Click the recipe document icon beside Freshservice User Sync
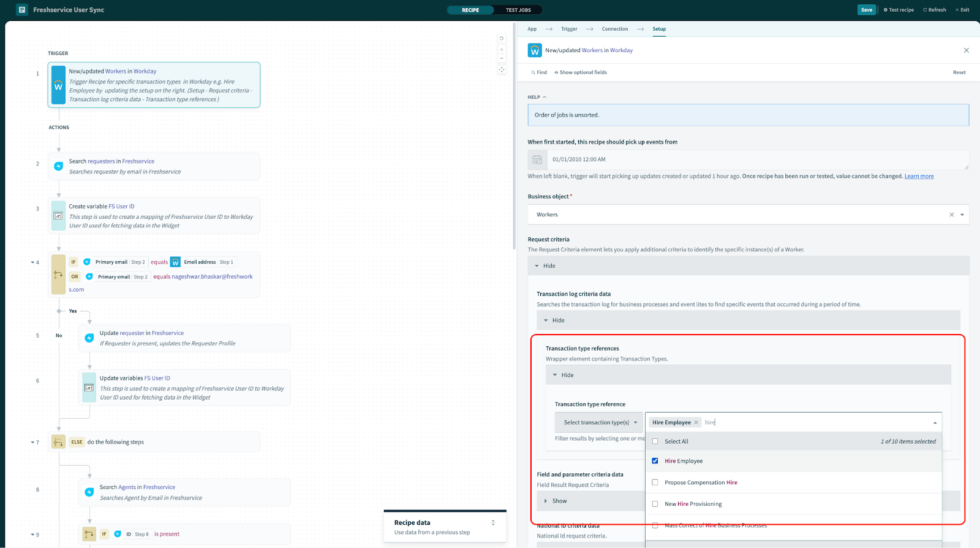 22,10
